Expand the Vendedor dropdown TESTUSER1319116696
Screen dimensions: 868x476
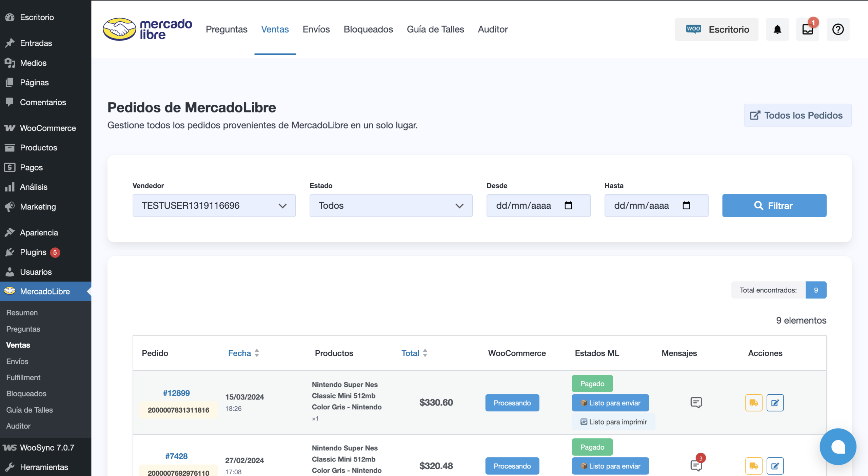(214, 206)
